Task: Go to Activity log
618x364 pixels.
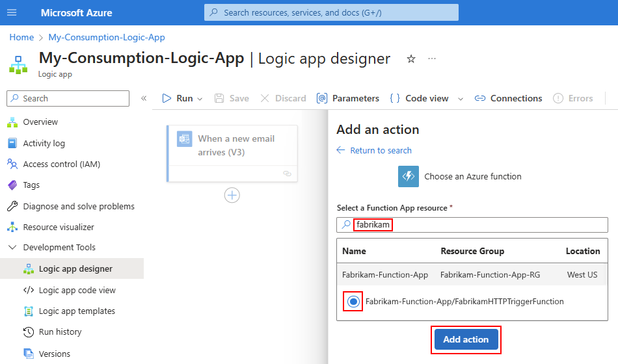Action: coord(44,143)
